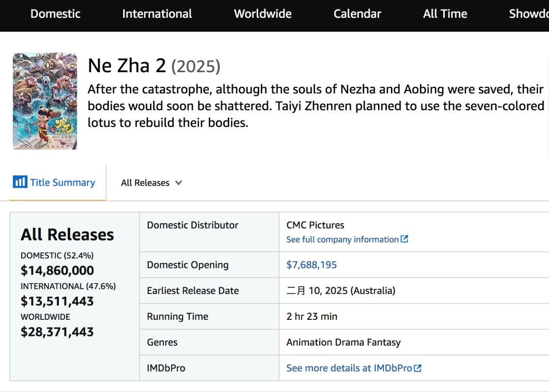Open the Domestic menu in navigation bar
This screenshot has height=392, width=549.
[x=55, y=14]
